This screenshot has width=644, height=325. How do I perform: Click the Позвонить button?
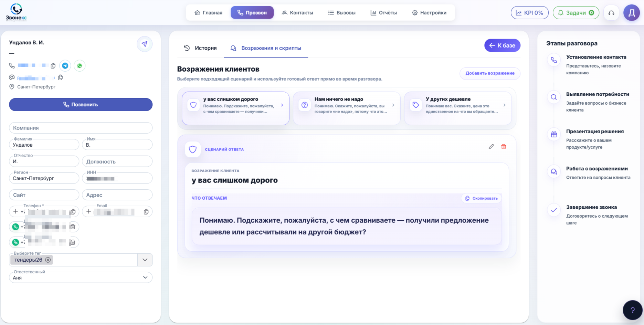pos(81,105)
